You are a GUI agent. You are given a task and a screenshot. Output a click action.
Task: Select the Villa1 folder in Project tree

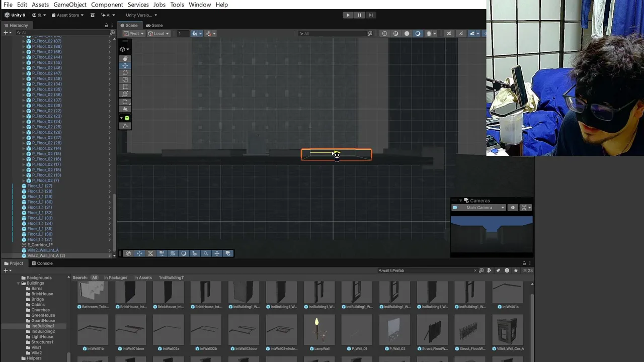(36, 347)
